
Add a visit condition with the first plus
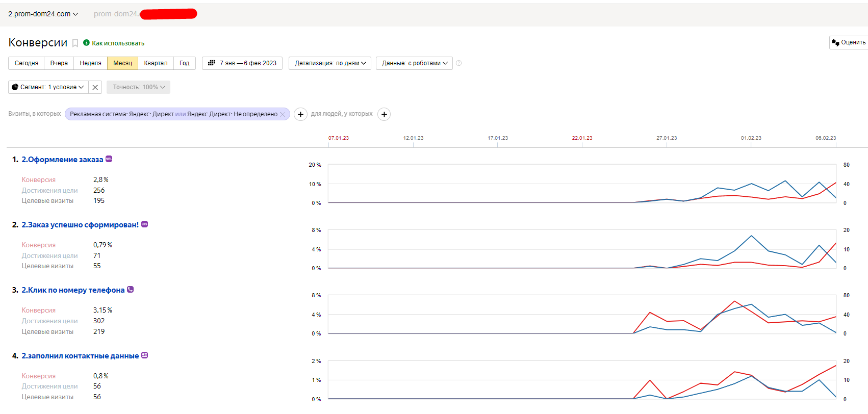click(x=300, y=114)
